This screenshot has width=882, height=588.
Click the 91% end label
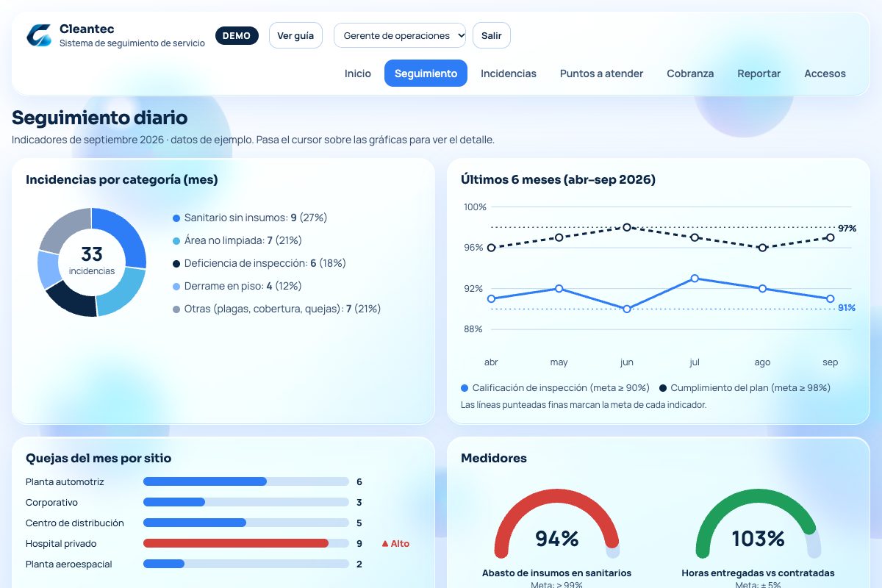[x=847, y=308]
